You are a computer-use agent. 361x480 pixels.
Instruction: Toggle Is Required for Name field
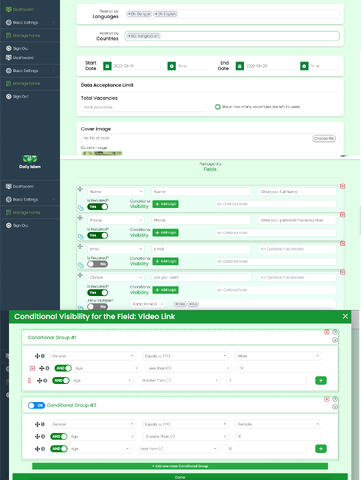pyautogui.click(x=98, y=207)
